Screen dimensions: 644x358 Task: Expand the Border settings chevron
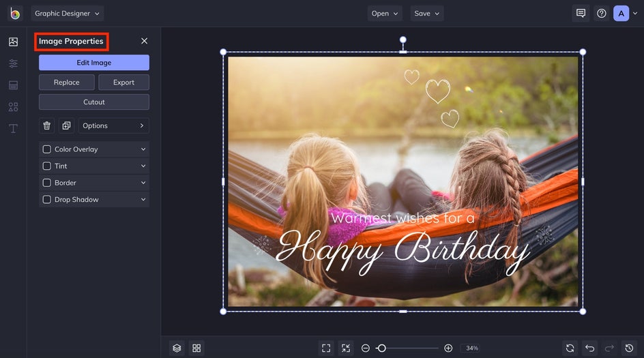click(x=143, y=183)
